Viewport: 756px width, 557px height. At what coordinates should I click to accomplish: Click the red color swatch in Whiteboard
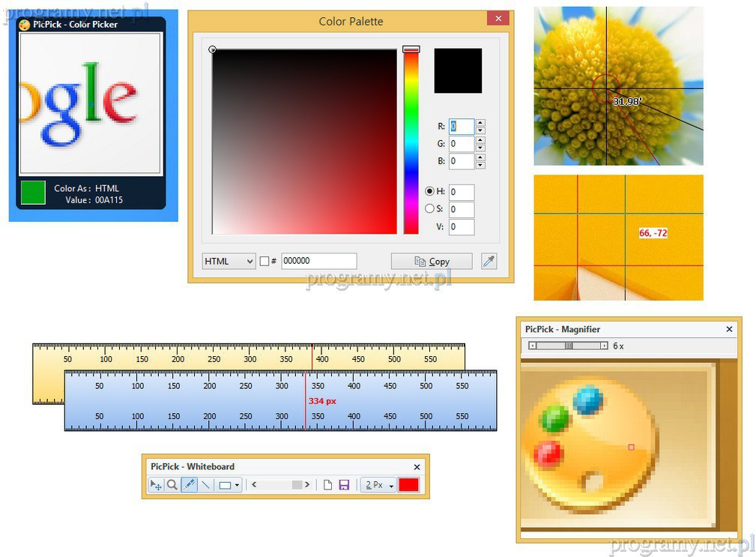pyautogui.click(x=408, y=485)
